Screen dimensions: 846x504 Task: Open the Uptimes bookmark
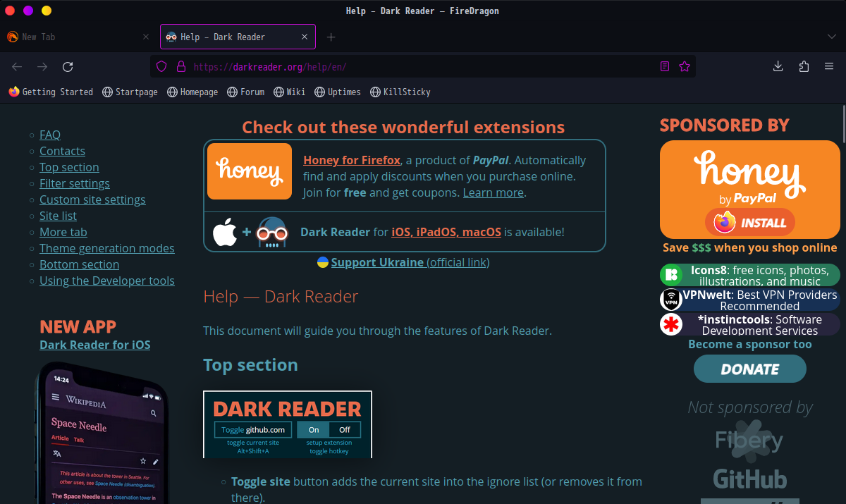click(338, 92)
